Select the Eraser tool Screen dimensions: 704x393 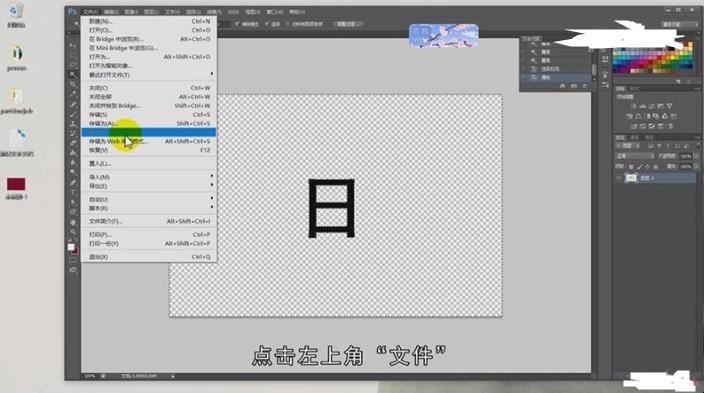point(73,143)
